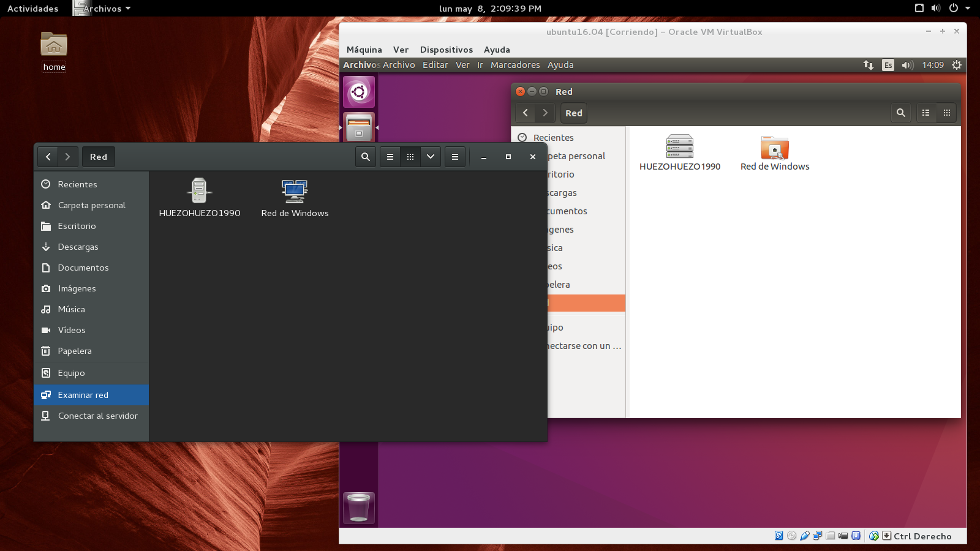Switch to list view in dark Files window
Screen dimensions: 980x551
click(x=390, y=157)
